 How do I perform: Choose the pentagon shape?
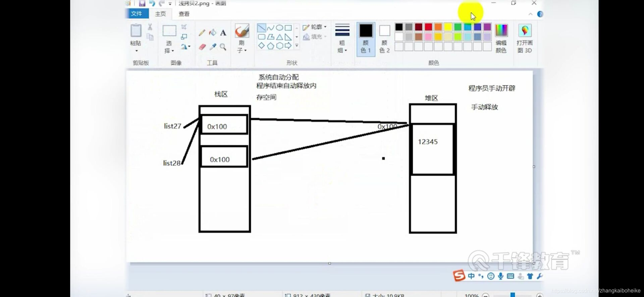(x=270, y=46)
